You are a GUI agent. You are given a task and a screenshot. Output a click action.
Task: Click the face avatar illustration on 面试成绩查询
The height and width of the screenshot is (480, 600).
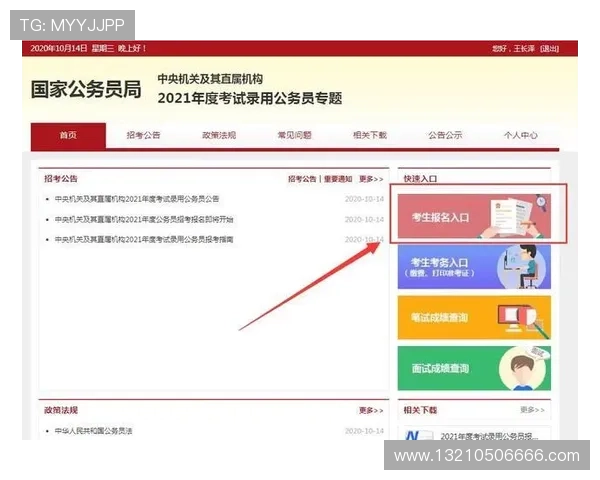coord(522,369)
